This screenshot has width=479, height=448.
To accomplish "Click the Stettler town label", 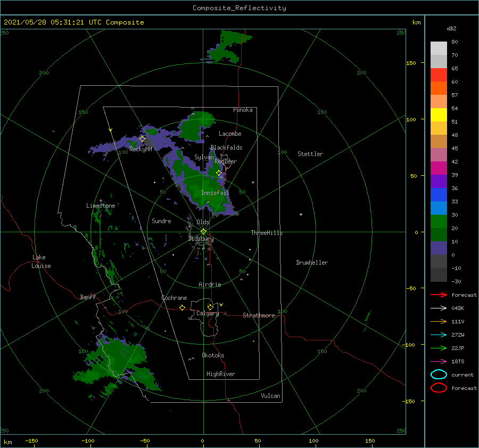I will pyautogui.click(x=310, y=154).
